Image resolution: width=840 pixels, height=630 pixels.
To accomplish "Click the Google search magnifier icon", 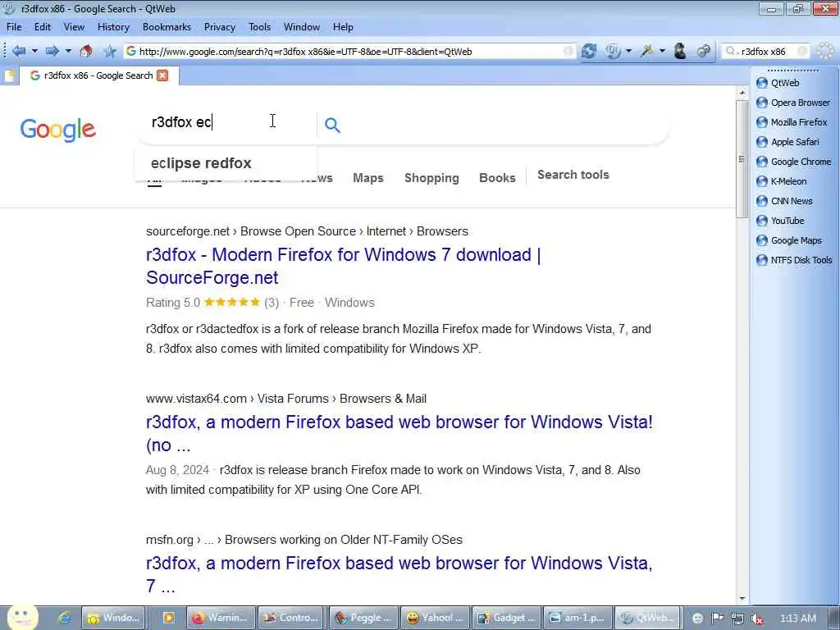I will click(x=332, y=125).
